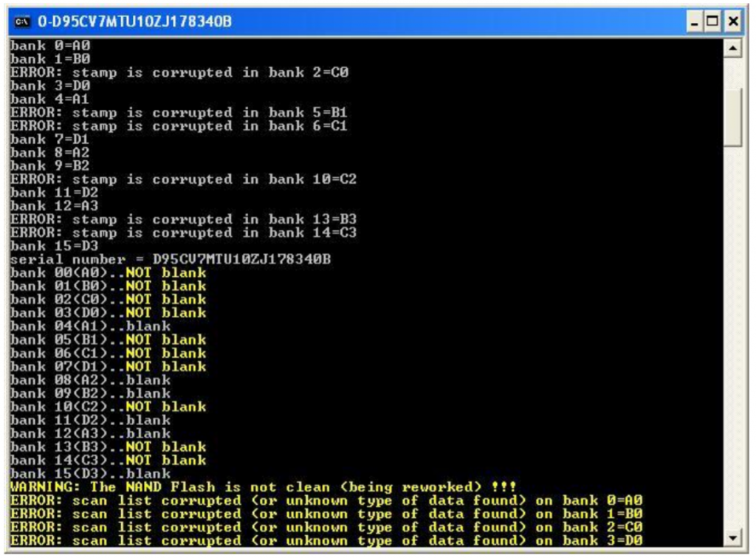This screenshot has width=756, height=558.
Task: Click 'bank 00(A0)..NOT blank' line
Action: [109, 273]
